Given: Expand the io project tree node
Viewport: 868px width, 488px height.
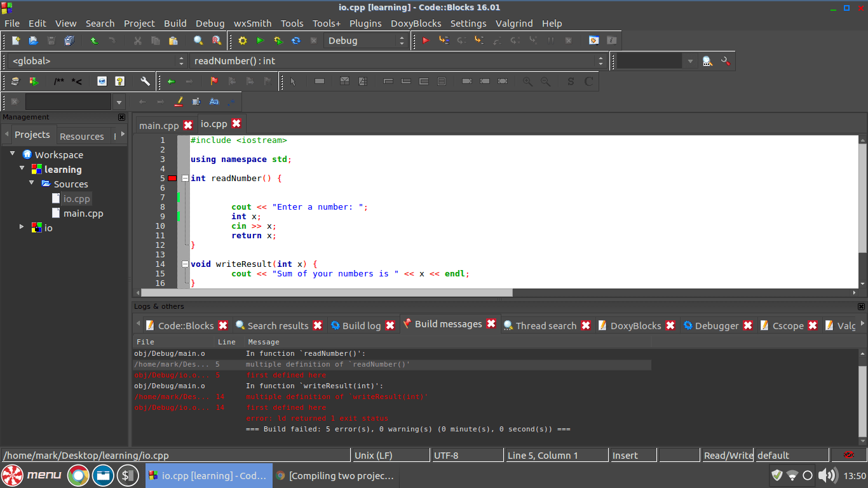Looking at the screenshot, I should [x=22, y=227].
